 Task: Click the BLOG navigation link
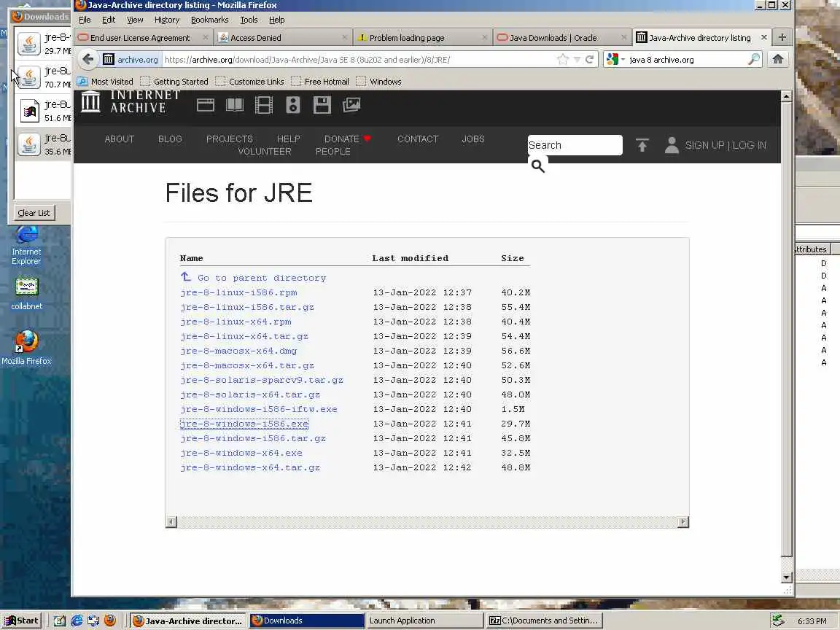tap(171, 139)
